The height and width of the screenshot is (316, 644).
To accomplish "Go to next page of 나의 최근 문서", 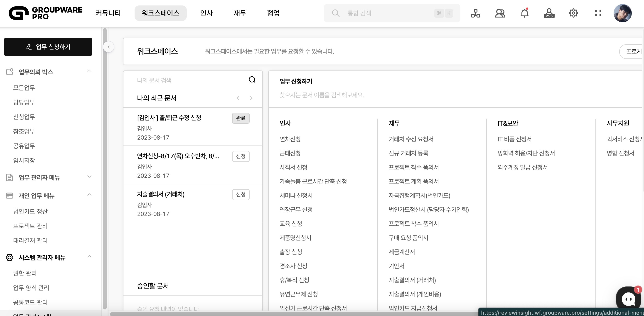I will pos(251,98).
